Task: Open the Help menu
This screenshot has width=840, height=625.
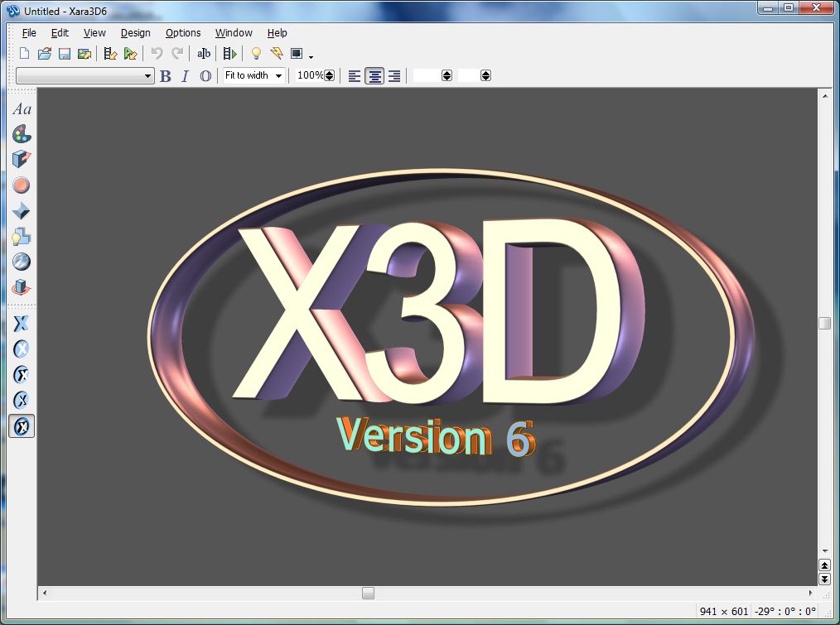Action: pos(277,32)
